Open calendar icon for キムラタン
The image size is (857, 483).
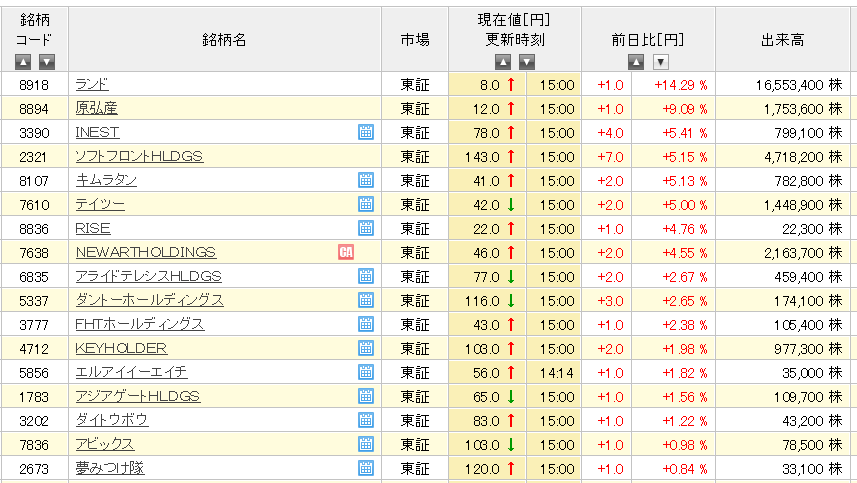tap(366, 180)
